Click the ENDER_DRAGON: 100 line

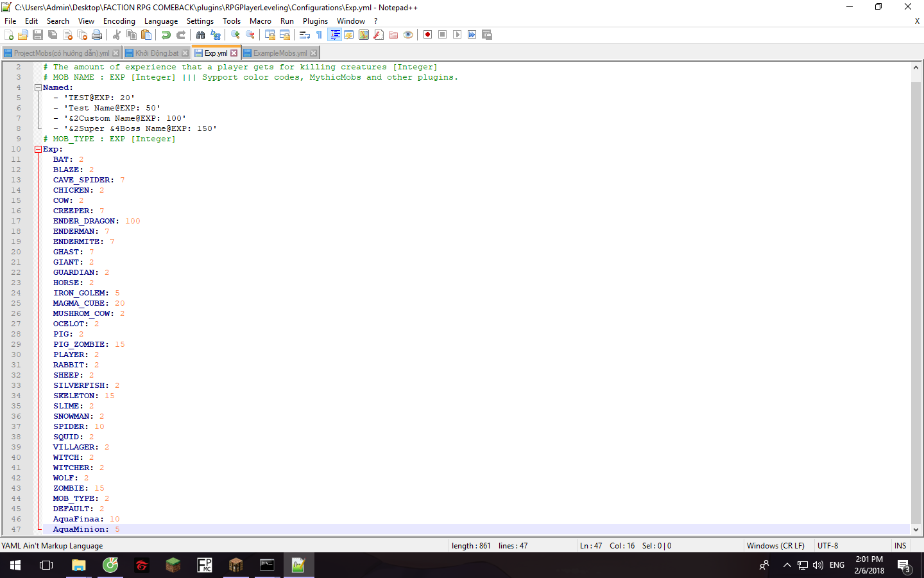(x=96, y=221)
